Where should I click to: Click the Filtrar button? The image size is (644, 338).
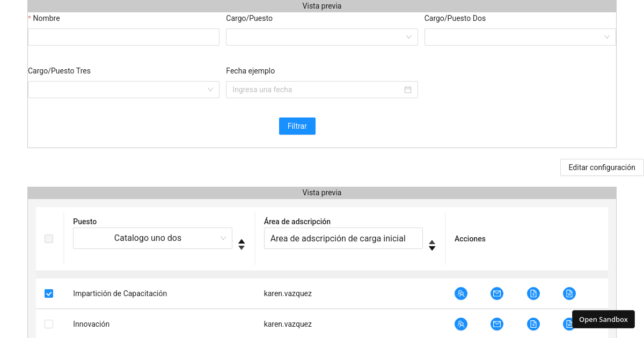[x=297, y=126]
